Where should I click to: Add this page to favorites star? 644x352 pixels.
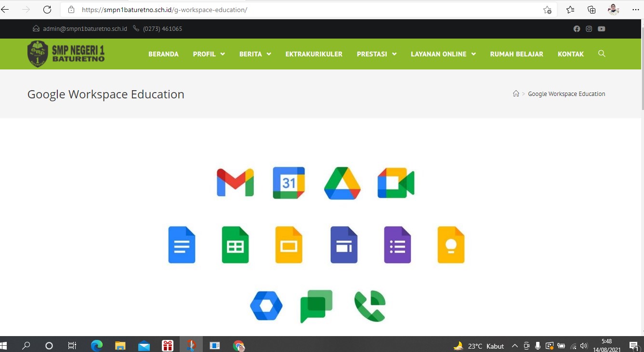[547, 10]
